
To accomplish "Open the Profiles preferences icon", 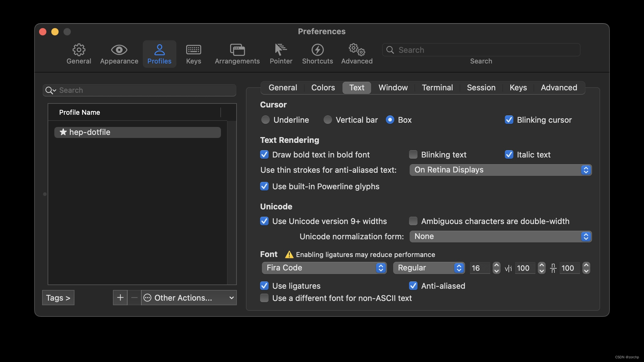I will tap(159, 54).
